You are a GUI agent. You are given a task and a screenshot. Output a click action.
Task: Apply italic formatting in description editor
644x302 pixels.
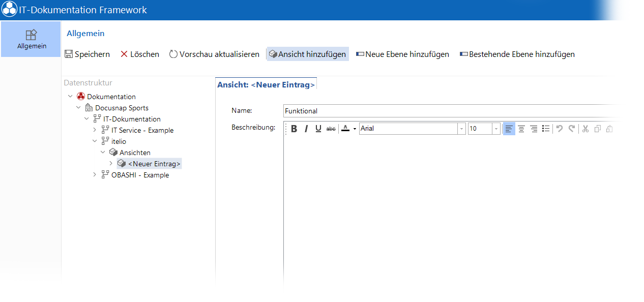(x=306, y=129)
